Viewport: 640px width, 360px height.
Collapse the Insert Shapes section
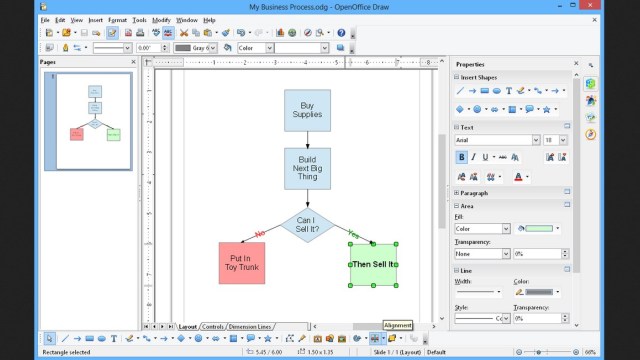457,77
